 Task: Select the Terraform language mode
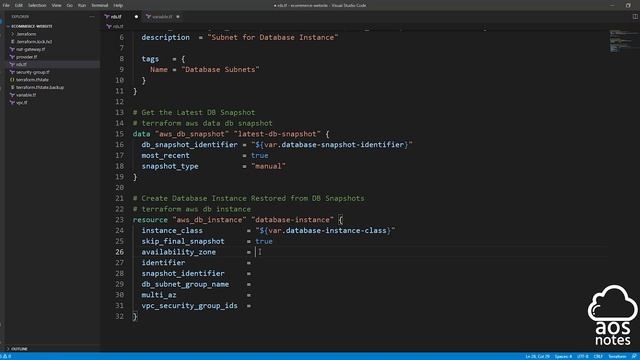coord(617,356)
